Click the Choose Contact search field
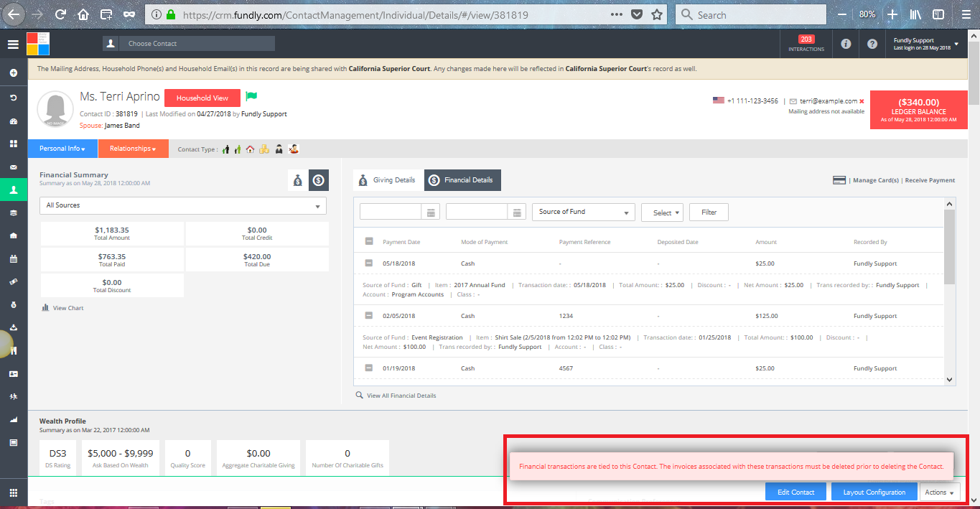The width and height of the screenshot is (980, 509). point(197,44)
